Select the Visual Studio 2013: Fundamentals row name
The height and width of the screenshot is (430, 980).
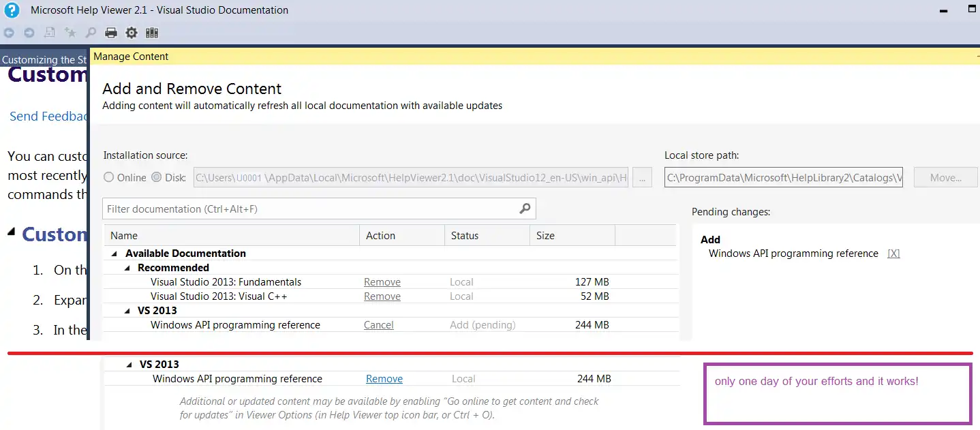pos(226,282)
